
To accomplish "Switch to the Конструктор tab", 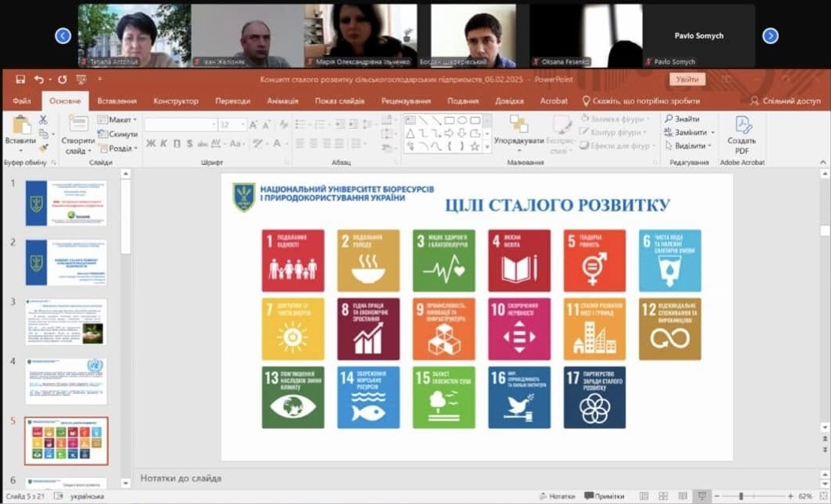I will (x=176, y=101).
